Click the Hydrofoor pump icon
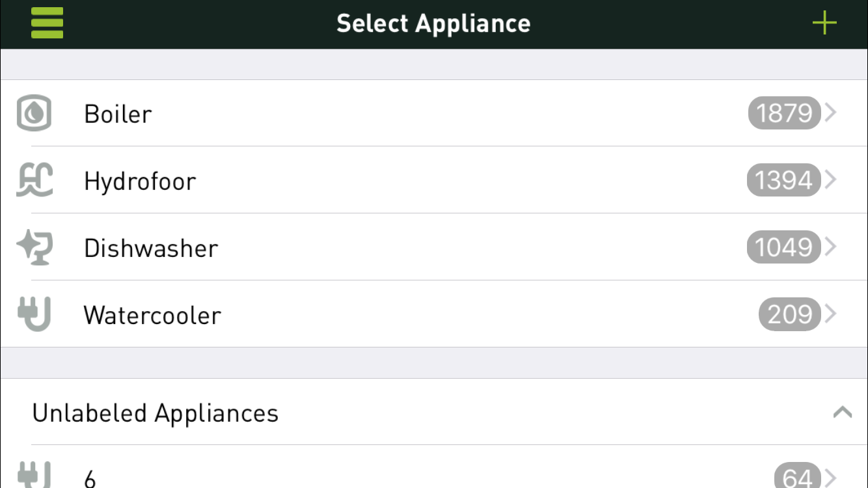 tap(34, 180)
